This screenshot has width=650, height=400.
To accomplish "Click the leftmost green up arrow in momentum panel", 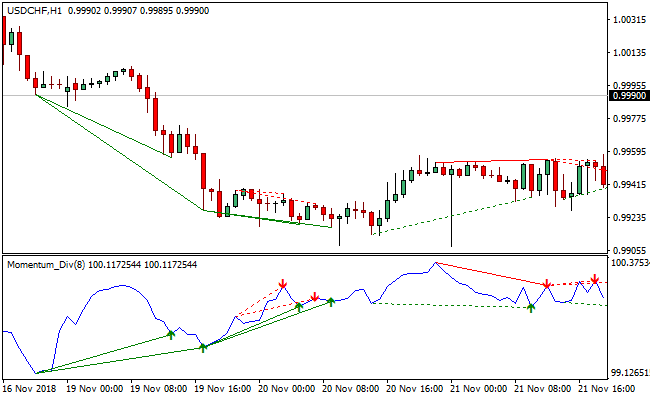I will coord(171,335).
